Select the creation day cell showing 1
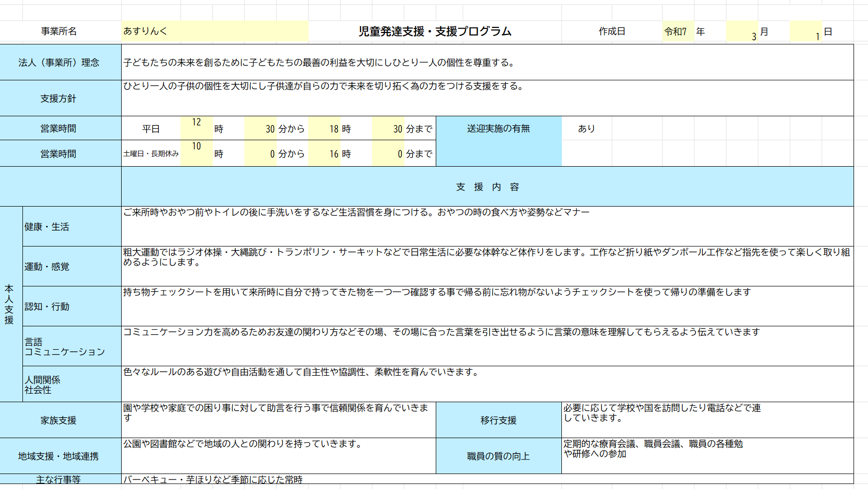This screenshot has height=489, width=868. (805, 32)
